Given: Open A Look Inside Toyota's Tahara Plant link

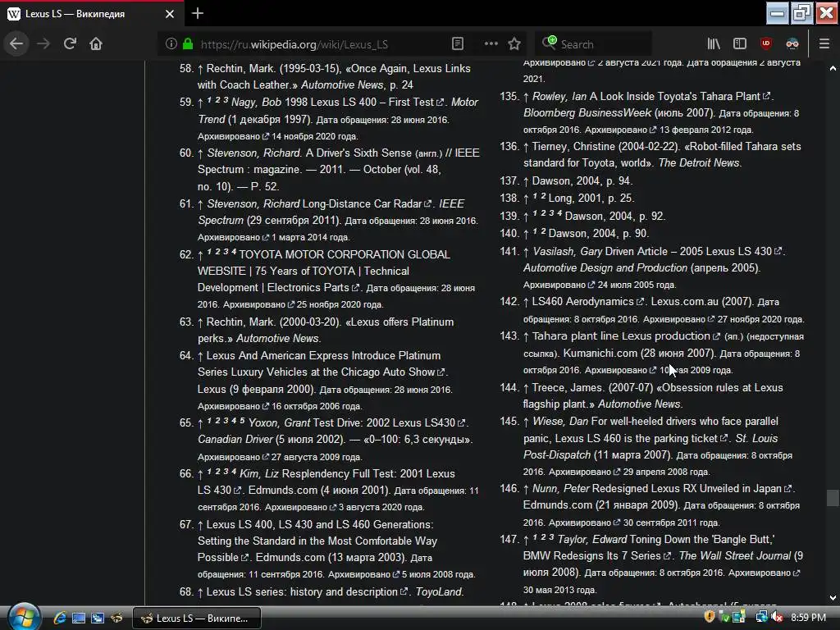Looking at the screenshot, I should click(680, 97).
